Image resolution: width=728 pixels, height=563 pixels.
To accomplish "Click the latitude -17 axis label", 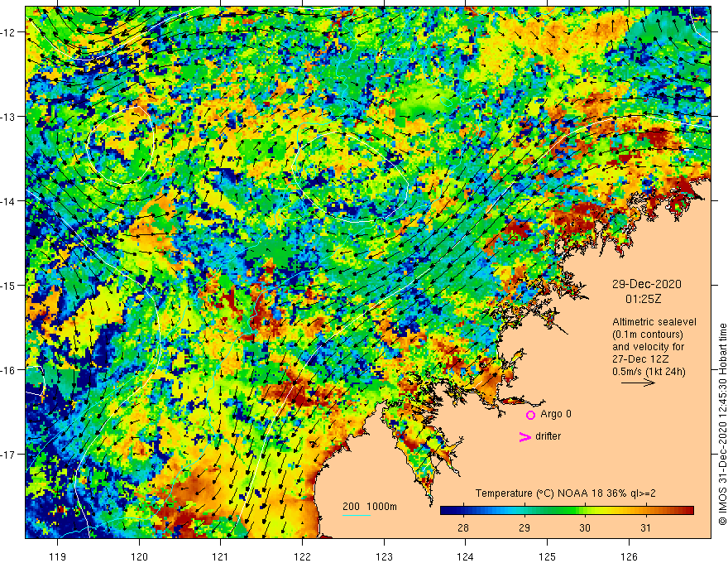I will click(x=8, y=455).
